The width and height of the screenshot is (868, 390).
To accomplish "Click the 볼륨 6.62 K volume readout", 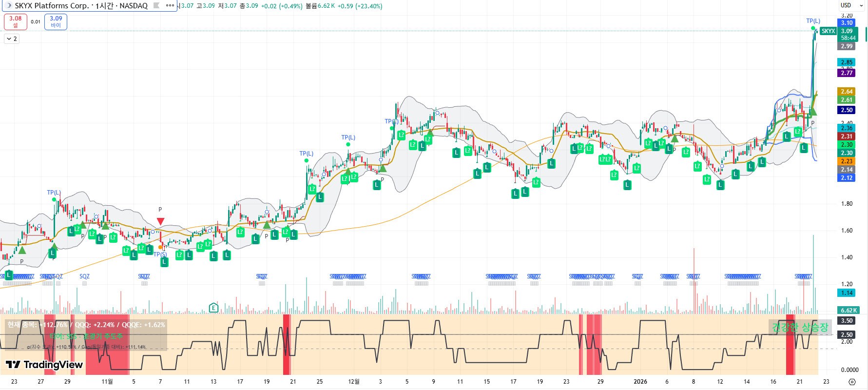I will (x=320, y=6).
